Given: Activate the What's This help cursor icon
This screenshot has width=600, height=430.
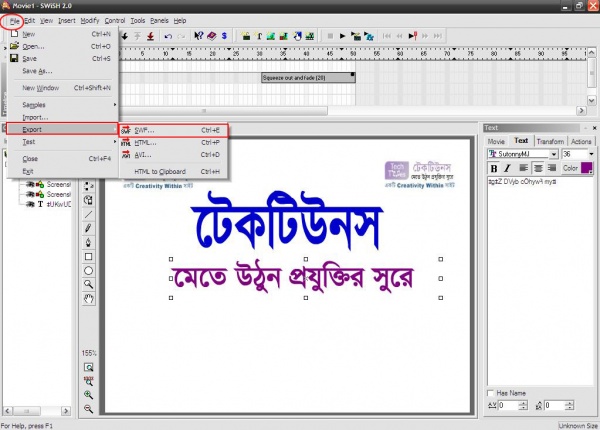Looking at the screenshot, I should tap(198, 36).
